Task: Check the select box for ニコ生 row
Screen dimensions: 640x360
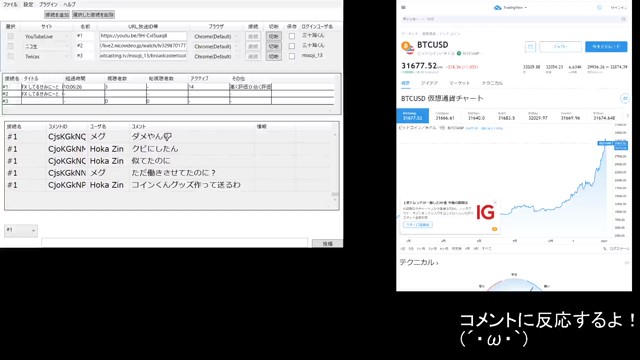Action: tap(11, 46)
